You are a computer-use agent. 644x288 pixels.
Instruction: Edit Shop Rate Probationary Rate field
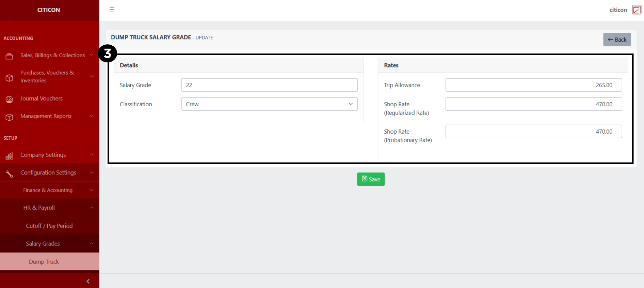(533, 132)
